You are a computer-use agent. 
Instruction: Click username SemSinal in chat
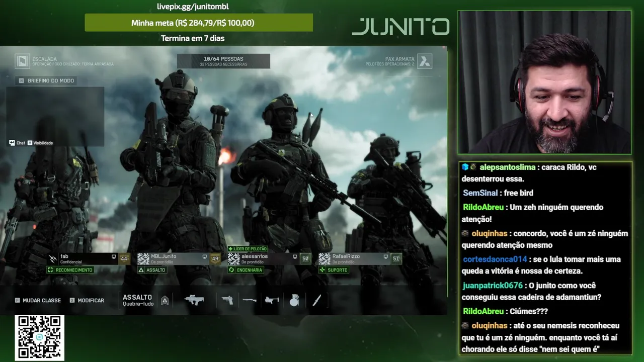(480, 193)
